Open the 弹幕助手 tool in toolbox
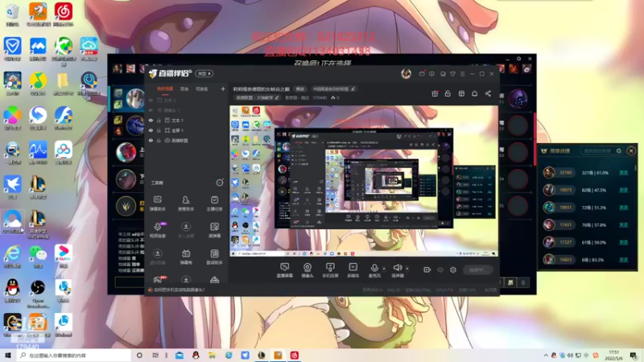The height and width of the screenshot is (362, 644). [x=157, y=204]
